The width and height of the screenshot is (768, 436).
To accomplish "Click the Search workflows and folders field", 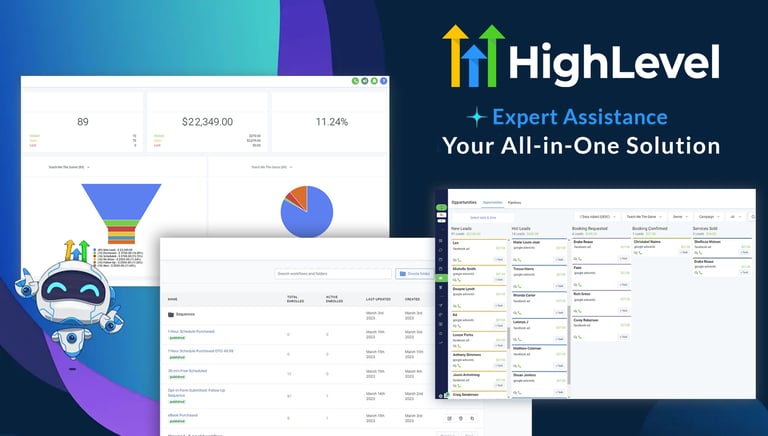I will tap(333, 273).
